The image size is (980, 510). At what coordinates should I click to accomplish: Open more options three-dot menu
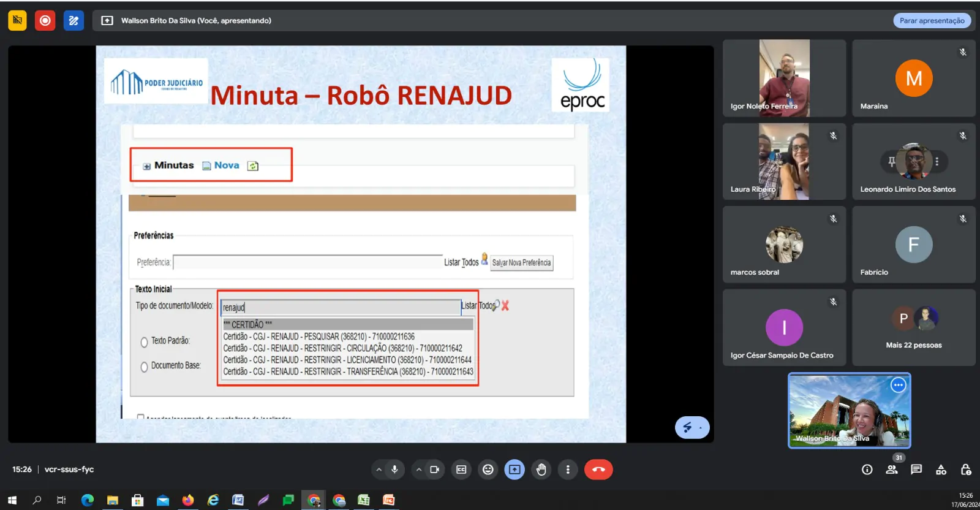click(568, 470)
